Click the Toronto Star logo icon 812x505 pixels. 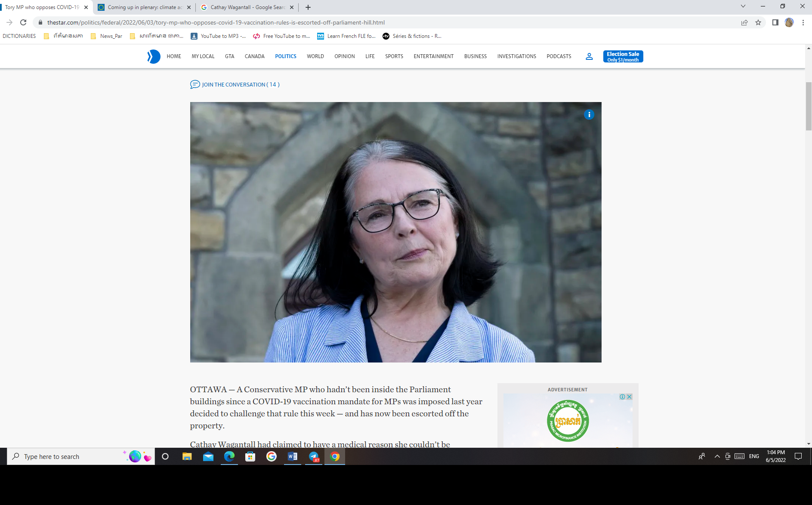pyautogui.click(x=154, y=56)
